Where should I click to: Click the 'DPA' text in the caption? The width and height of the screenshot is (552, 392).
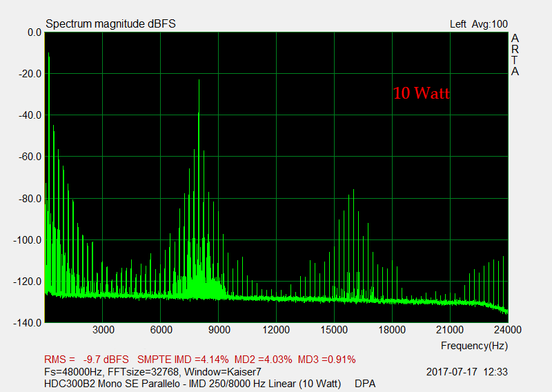pyautogui.click(x=365, y=384)
